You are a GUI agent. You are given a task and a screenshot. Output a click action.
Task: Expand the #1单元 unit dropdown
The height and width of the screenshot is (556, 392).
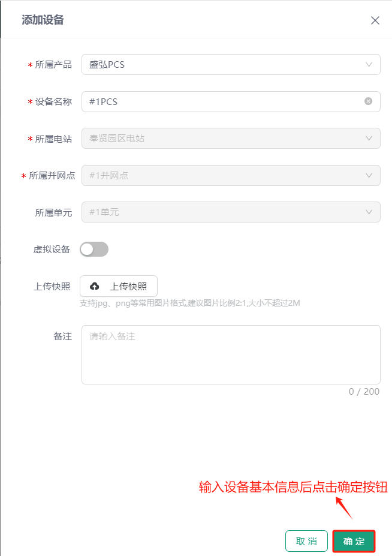pos(222,212)
